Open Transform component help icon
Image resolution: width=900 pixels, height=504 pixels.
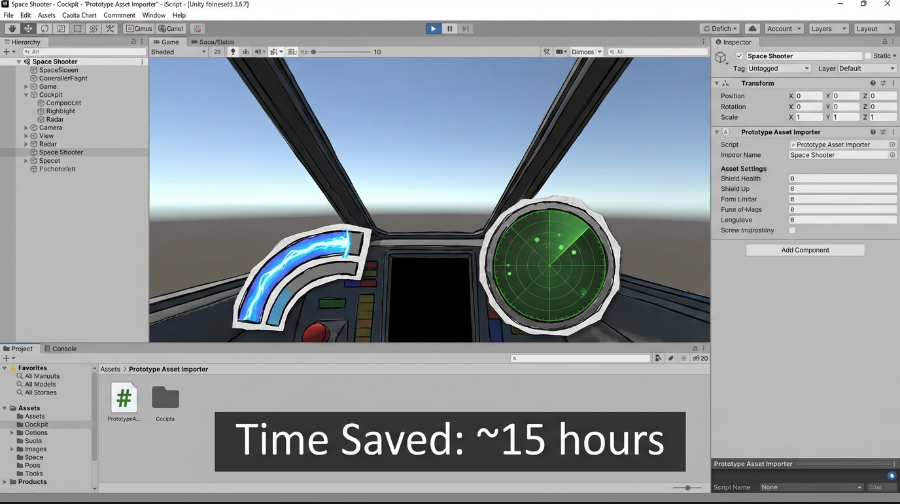[873, 83]
